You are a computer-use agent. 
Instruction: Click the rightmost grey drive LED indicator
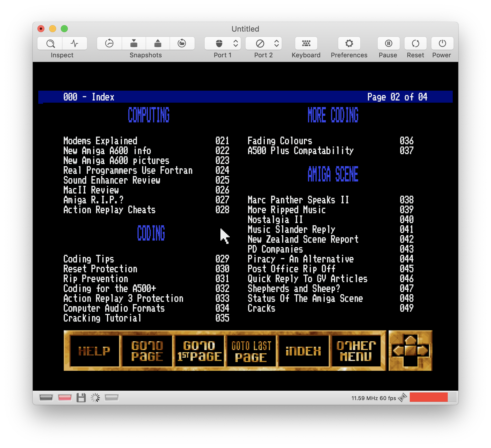click(112, 397)
